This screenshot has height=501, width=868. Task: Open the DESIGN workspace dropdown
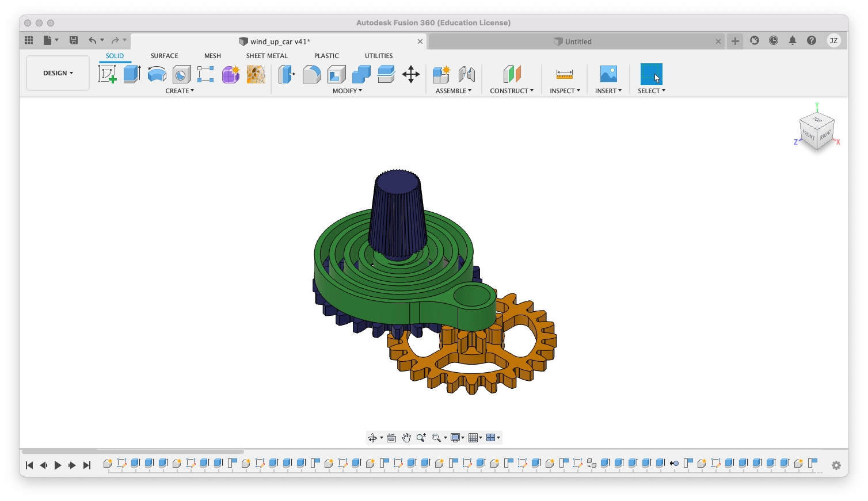pyautogui.click(x=58, y=73)
